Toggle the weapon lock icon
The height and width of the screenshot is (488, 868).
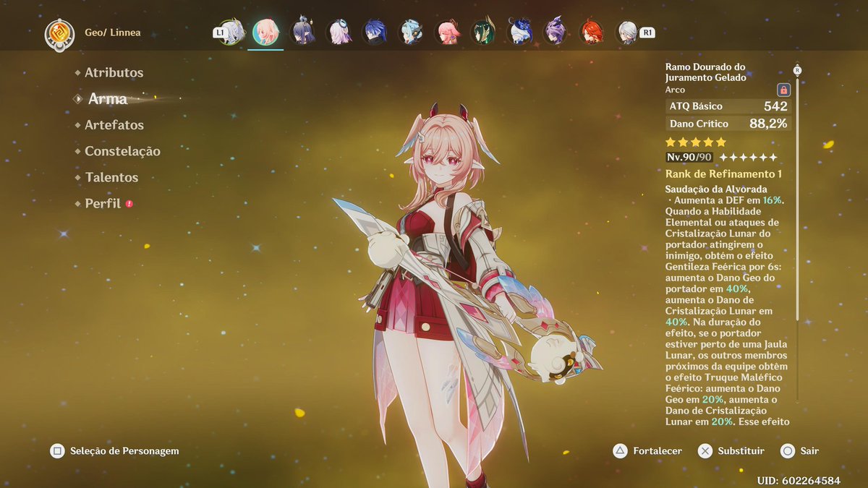pos(783,90)
